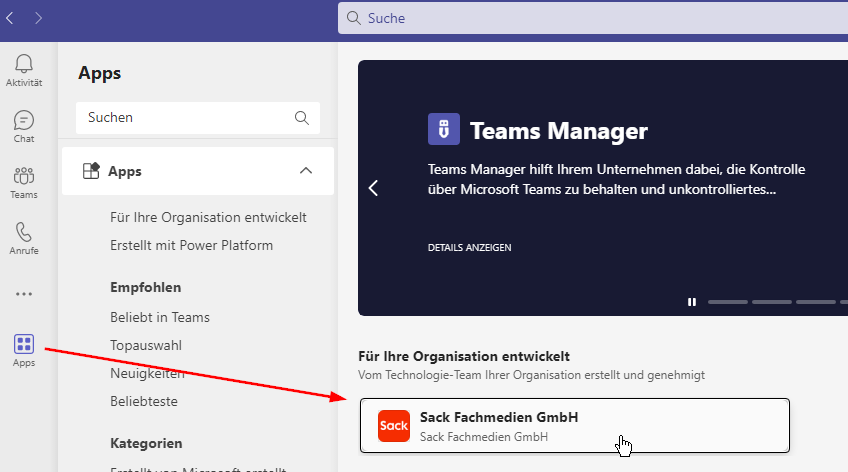This screenshot has height=472, width=848.
Task: Pause the banner carousel
Action: pyautogui.click(x=691, y=302)
